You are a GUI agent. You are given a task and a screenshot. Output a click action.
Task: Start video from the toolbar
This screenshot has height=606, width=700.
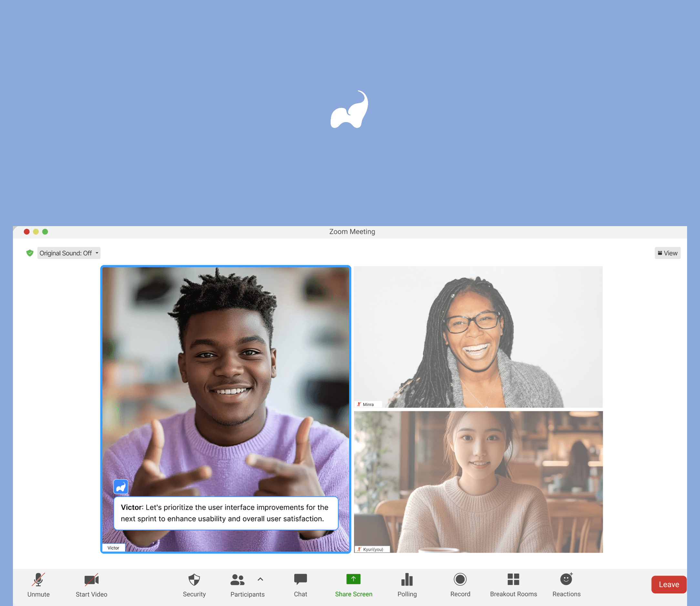[91, 584]
